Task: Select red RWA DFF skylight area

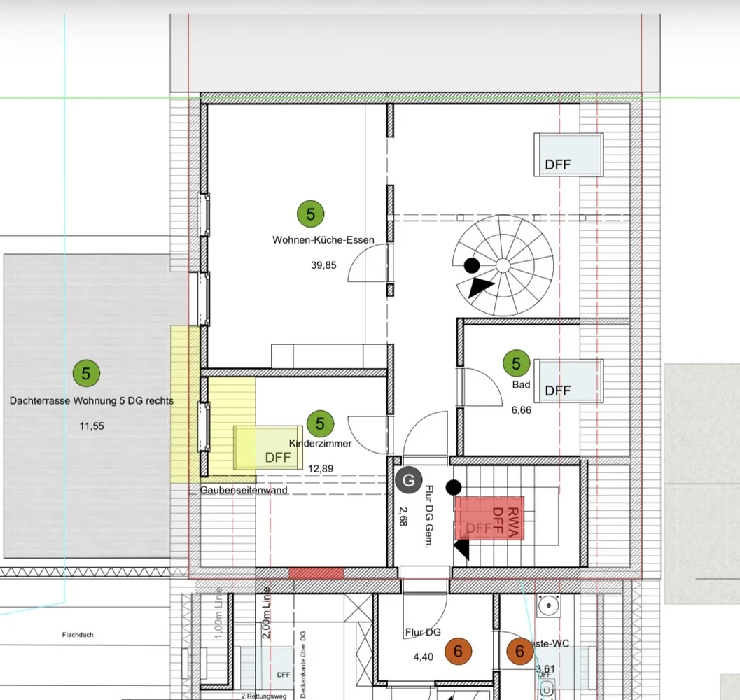Action: click(x=489, y=518)
